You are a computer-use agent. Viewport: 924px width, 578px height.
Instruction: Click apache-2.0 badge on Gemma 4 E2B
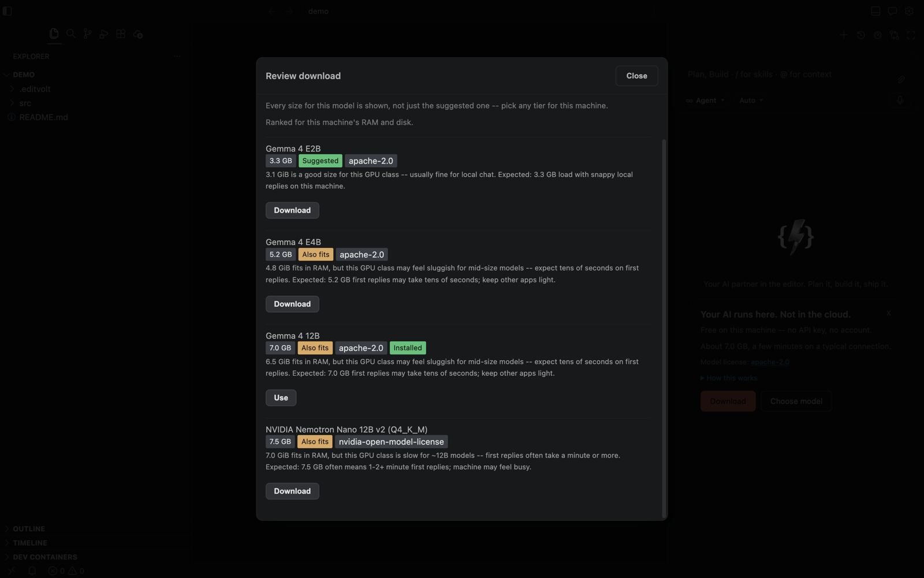click(371, 161)
